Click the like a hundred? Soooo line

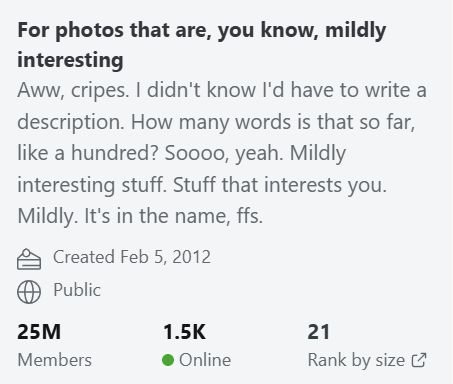coord(182,153)
